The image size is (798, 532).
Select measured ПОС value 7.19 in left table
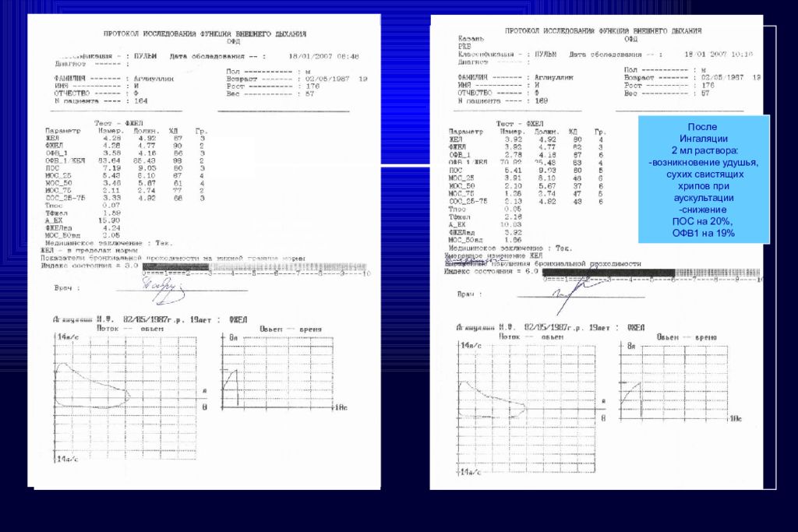111,167
